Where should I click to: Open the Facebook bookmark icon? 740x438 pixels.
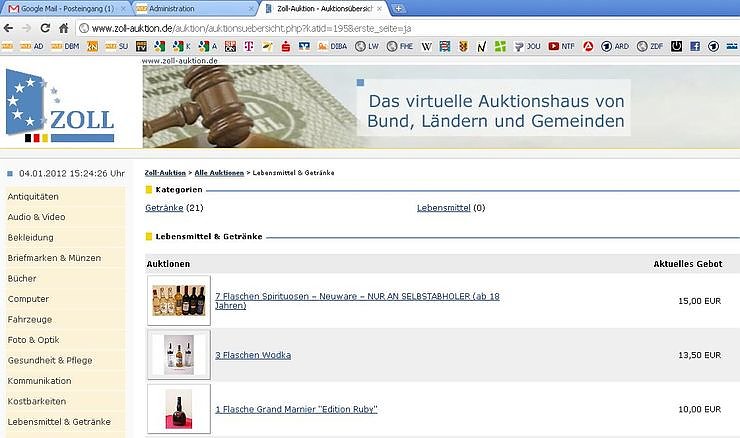point(695,46)
